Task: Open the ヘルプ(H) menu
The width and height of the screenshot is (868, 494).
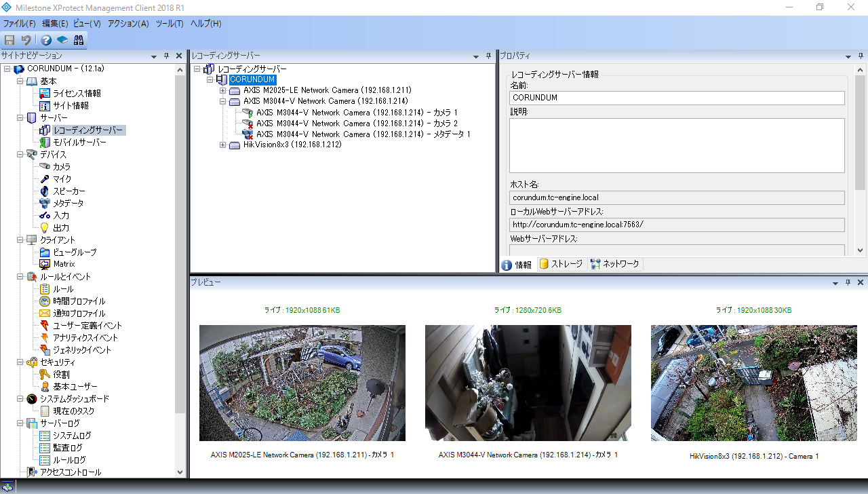Action: pos(205,23)
